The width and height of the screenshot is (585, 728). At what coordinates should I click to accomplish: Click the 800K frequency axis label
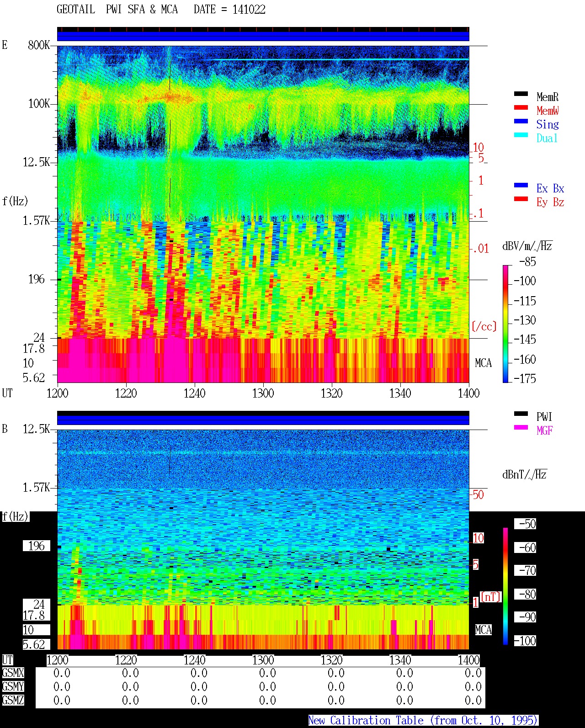[39, 45]
